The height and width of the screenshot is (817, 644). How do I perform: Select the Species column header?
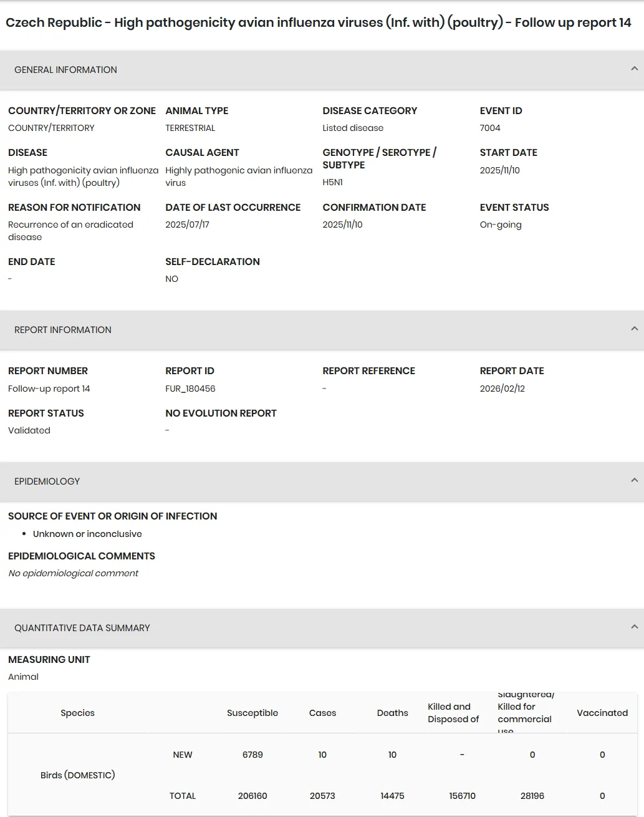pos(77,713)
